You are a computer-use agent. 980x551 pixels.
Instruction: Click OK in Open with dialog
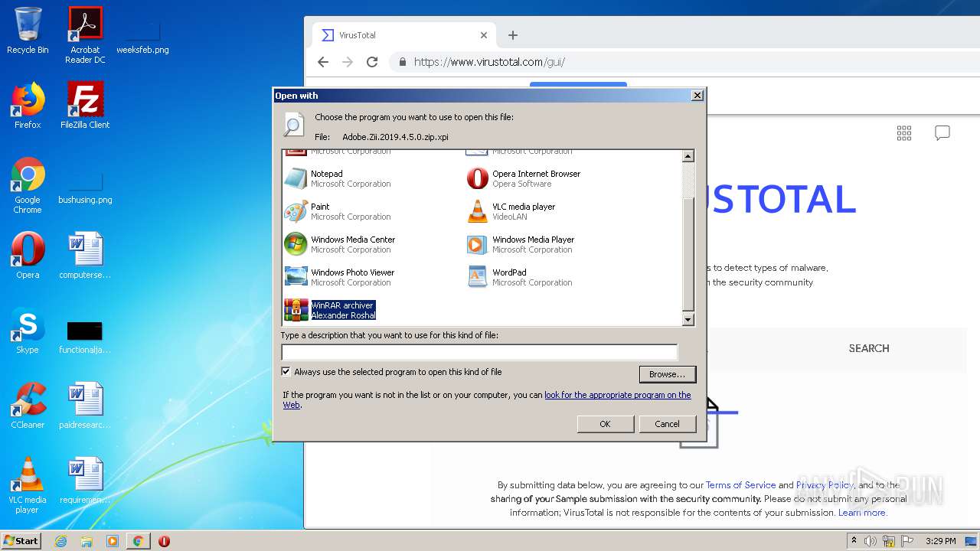605,424
